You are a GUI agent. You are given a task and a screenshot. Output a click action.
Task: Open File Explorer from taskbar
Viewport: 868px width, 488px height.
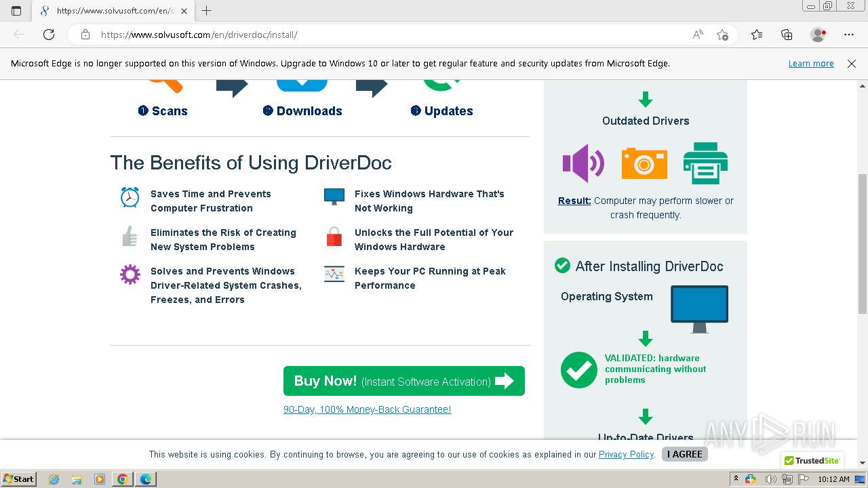(x=77, y=479)
